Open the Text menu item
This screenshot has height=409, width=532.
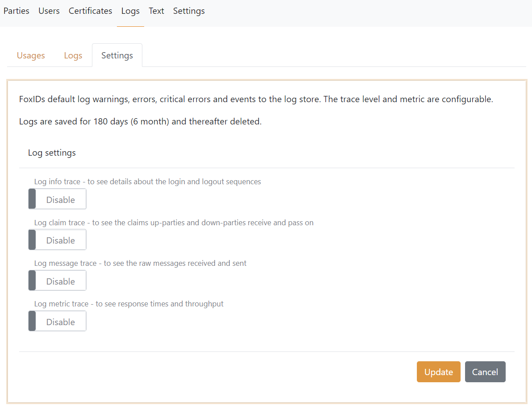point(156,11)
